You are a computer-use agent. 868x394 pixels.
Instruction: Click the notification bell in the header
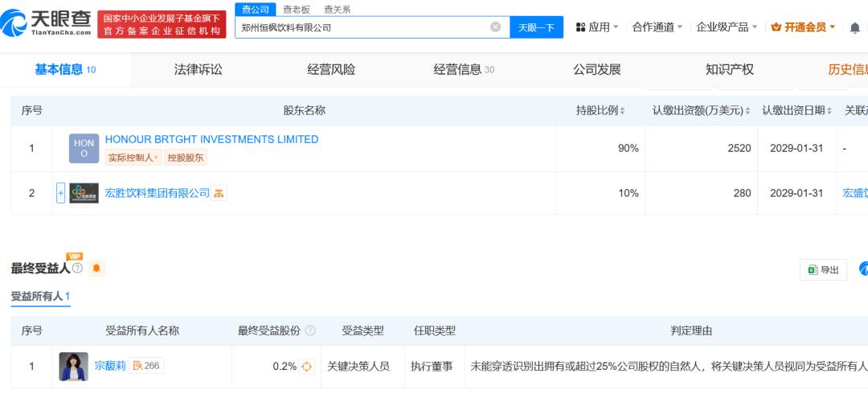tap(854, 27)
